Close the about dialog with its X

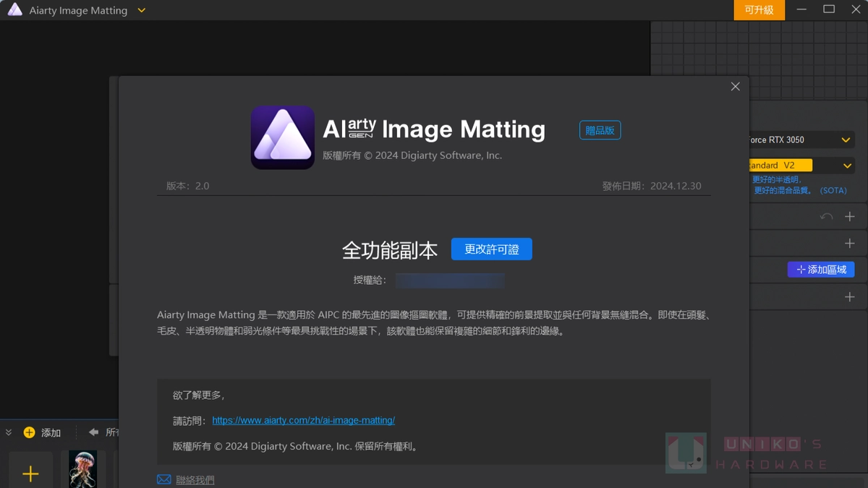pos(735,87)
